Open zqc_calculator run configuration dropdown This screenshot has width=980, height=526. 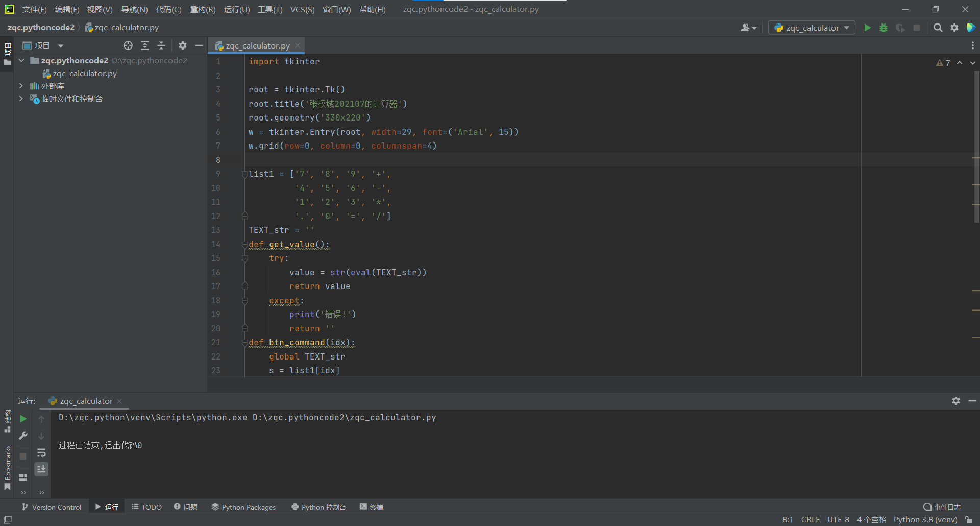click(812, 28)
